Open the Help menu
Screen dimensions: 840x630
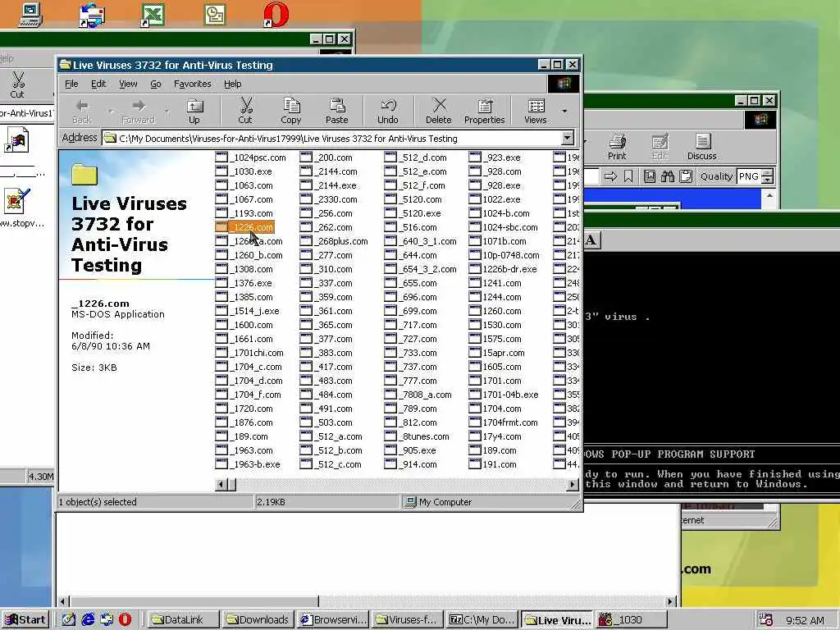(232, 84)
